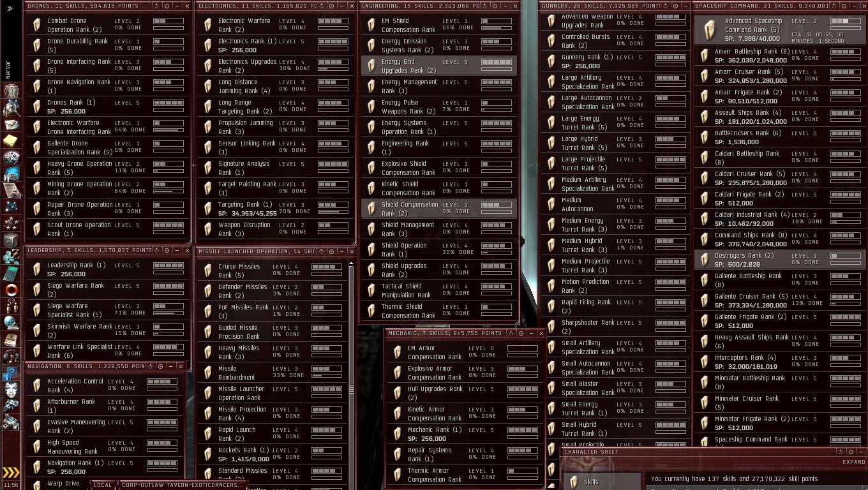This screenshot has width=868, height=490.
Task: Click the circular icon in Mechanic window header
Action: tap(521, 333)
